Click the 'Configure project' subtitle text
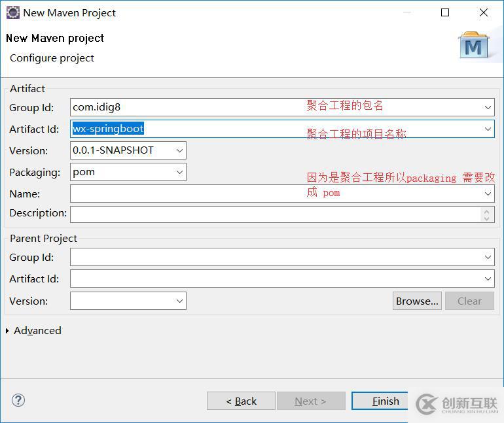 (52, 58)
